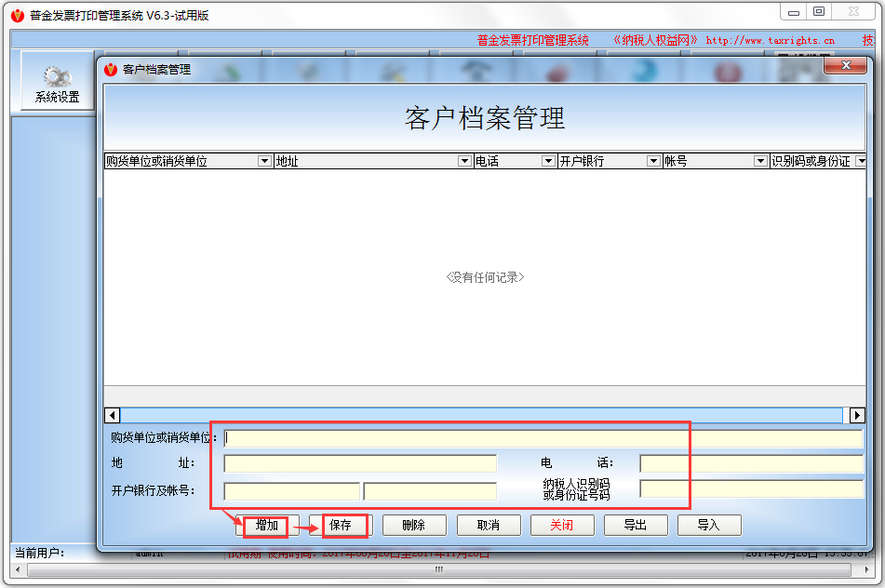Image resolution: width=885 pixels, height=588 pixels.
Task: Open the 购货单位或销货单位 column filter dropdown
Action: 263,160
